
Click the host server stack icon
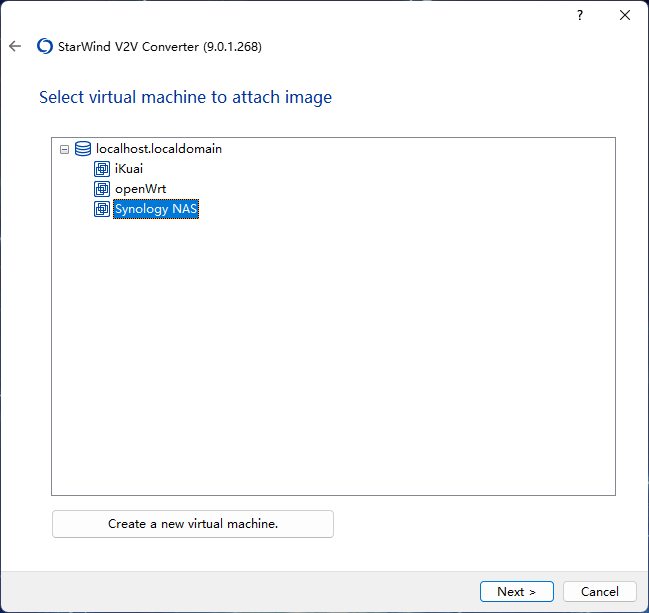[x=83, y=149]
